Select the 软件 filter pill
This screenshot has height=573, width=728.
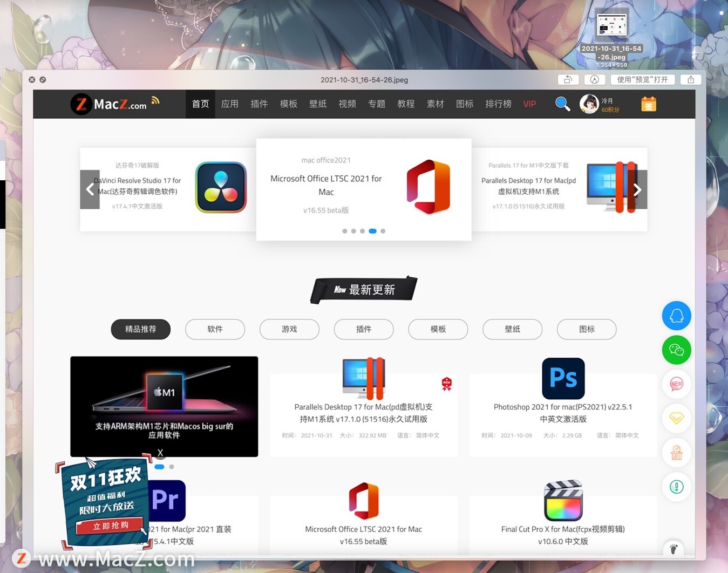tap(215, 329)
